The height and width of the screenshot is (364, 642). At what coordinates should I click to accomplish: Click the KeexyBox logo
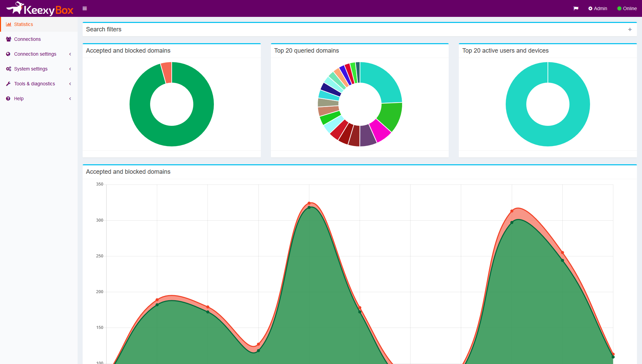coord(40,8)
